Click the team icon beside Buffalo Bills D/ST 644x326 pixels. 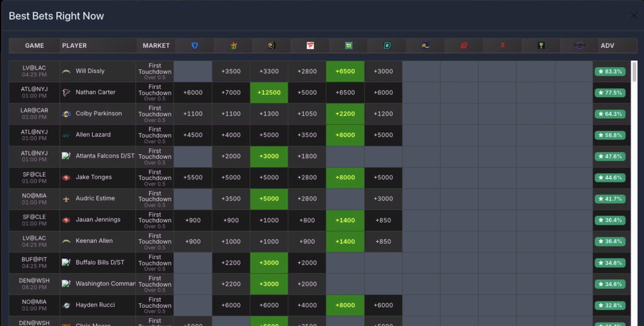pyautogui.click(x=67, y=262)
